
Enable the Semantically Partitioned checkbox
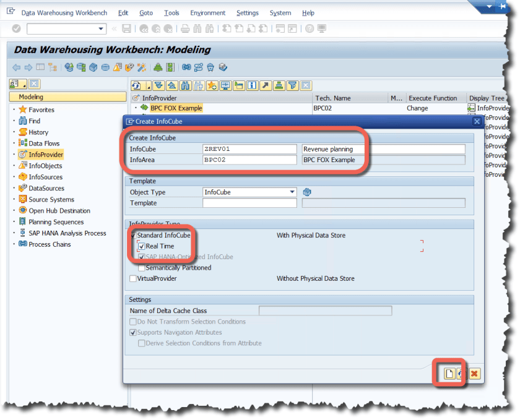click(141, 268)
